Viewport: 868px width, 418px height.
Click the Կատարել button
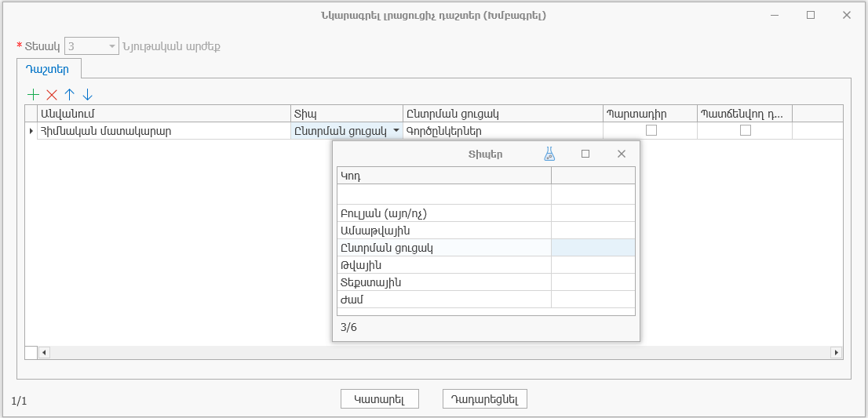tap(380, 398)
